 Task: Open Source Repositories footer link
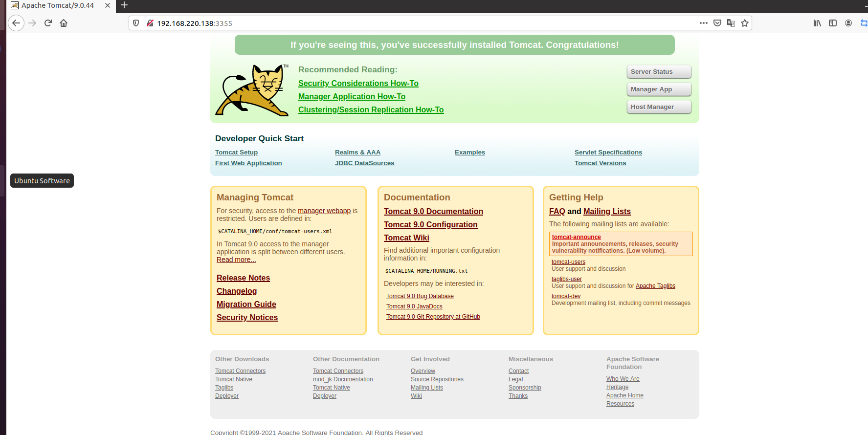[x=437, y=379]
